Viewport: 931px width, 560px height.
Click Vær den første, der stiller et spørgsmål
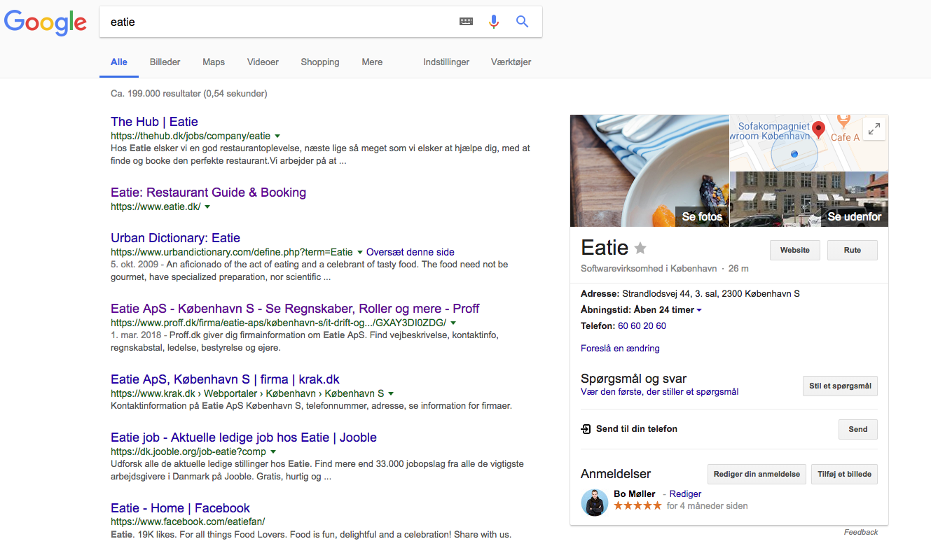pyautogui.click(x=659, y=392)
